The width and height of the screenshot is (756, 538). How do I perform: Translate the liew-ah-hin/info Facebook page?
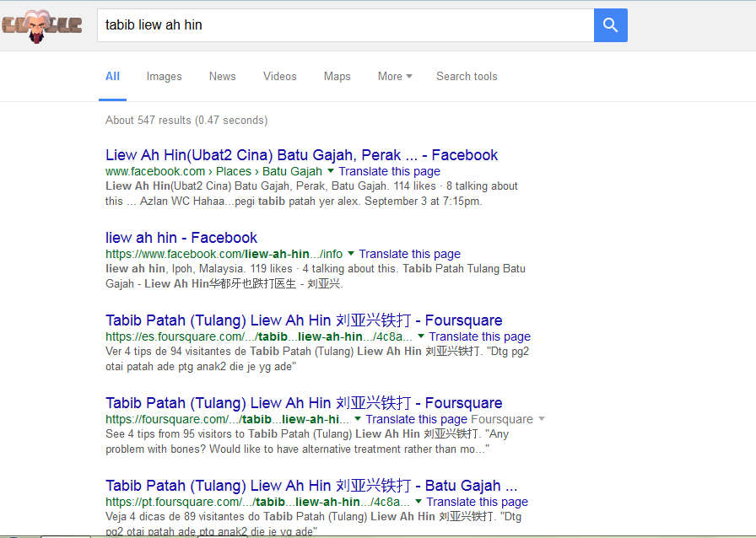point(409,254)
